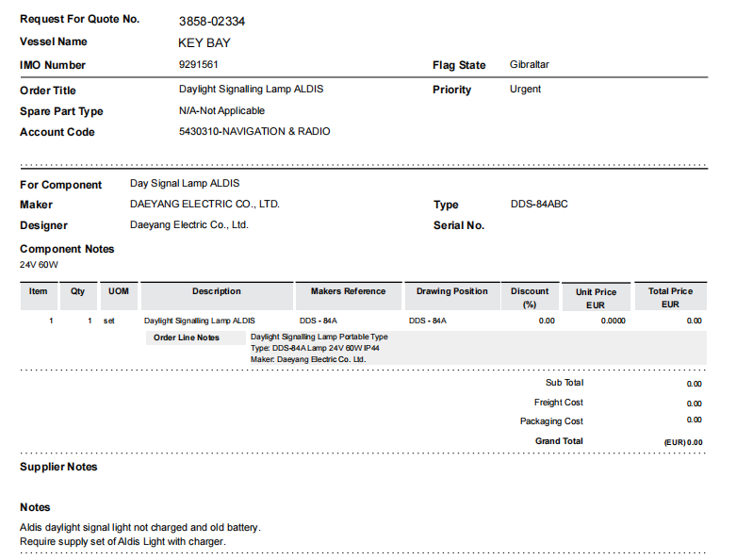Click the Grand Total (EUR) amount
Image resolution: width=736 pixels, height=560 pixels.
click(x=683, y=441)
